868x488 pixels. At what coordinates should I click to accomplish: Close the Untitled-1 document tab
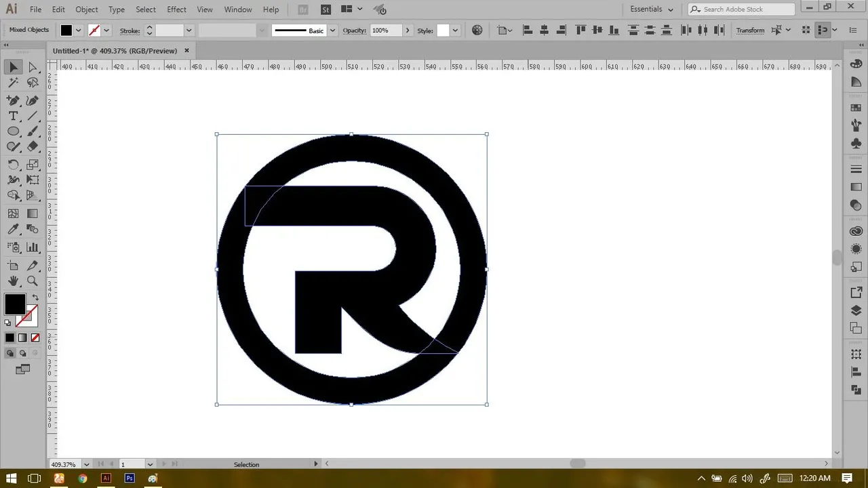coord(186,51)
